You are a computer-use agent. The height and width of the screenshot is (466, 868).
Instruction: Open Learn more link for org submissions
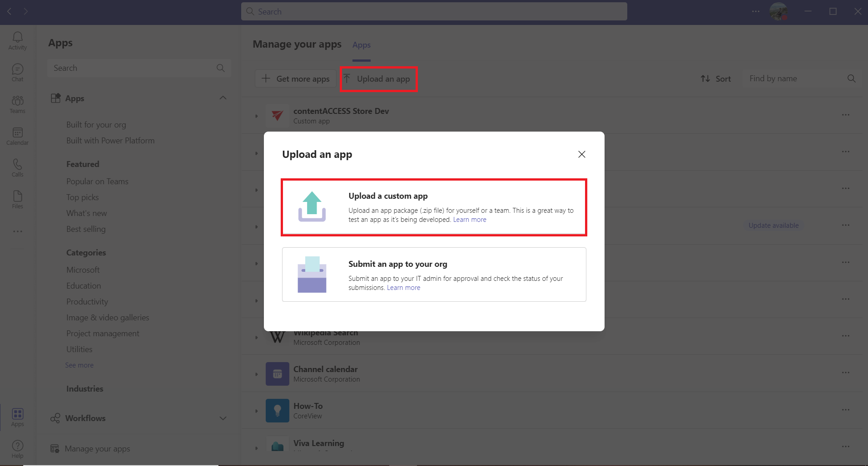404,288
